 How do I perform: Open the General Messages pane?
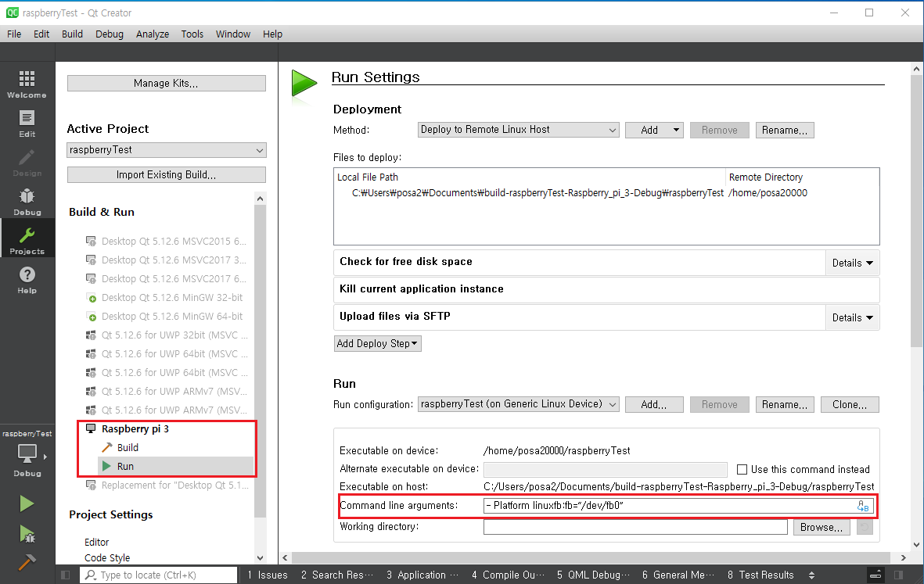tap(678, 575)
